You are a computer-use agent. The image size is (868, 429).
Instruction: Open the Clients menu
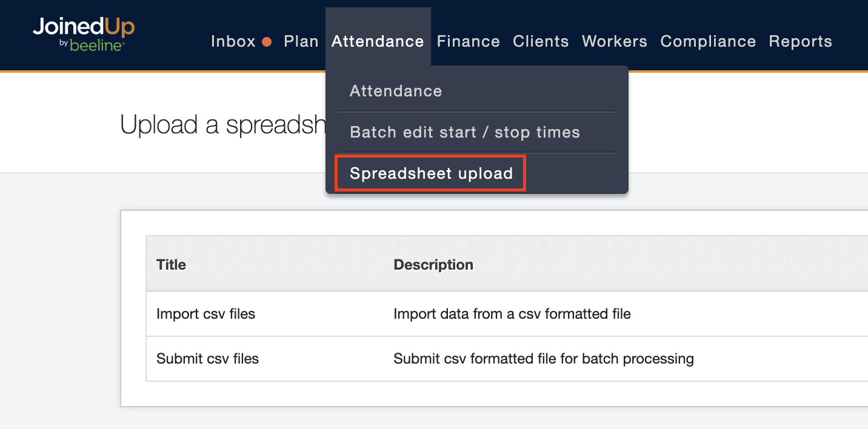coord(541,42)
